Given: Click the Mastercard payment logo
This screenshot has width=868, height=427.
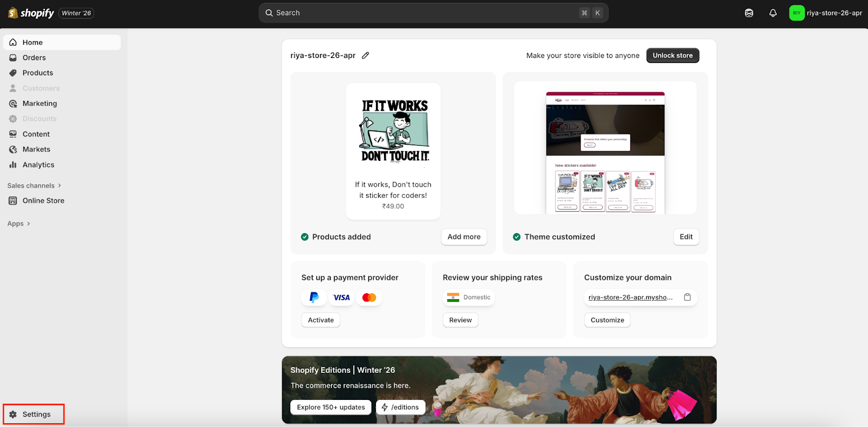Looking at the screenshot, I should pos(369,297).
